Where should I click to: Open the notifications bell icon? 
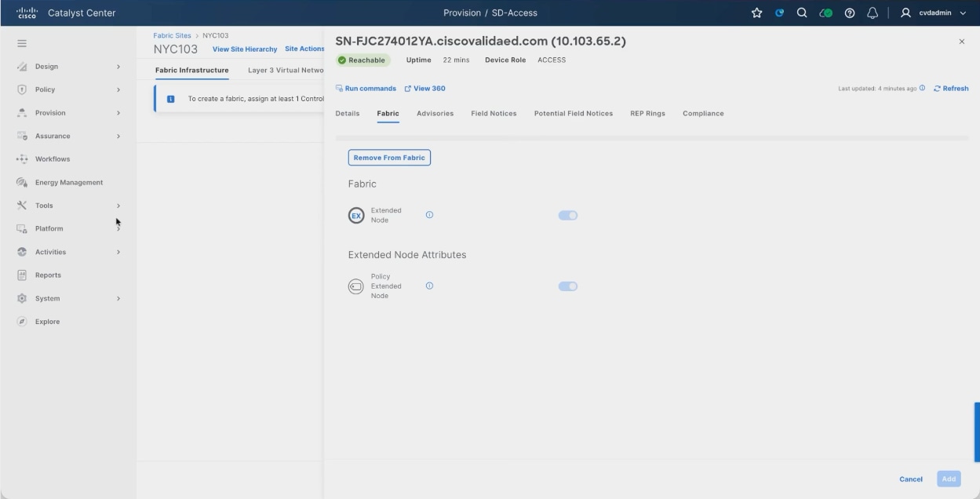(x=872, y=13)
